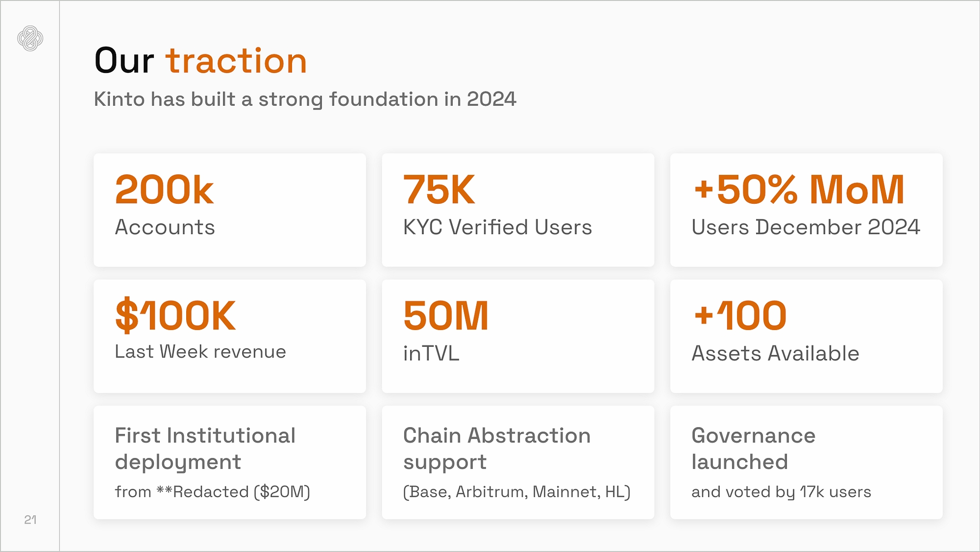Click the slide number 21
Image resolution: width=980 pixels, height=552 pixels.
(x=30, y=520)
